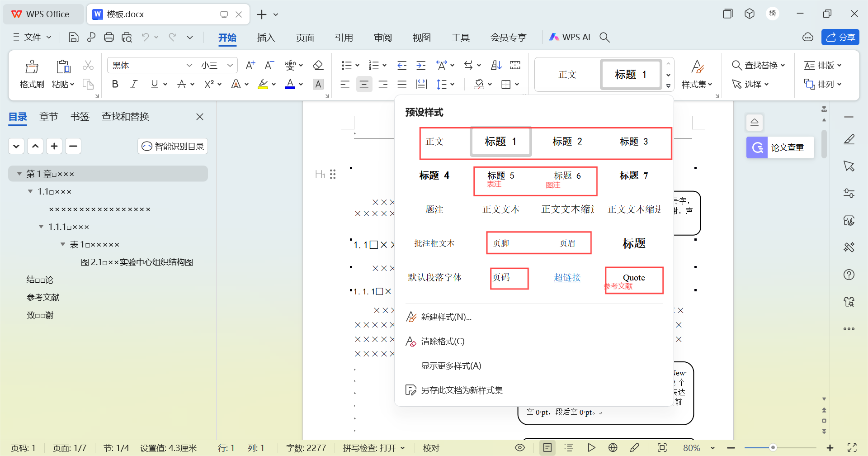This screenshot has width=868, height=456.
Task: Open the 查找替换 dropdown
Action: point(758,66)
